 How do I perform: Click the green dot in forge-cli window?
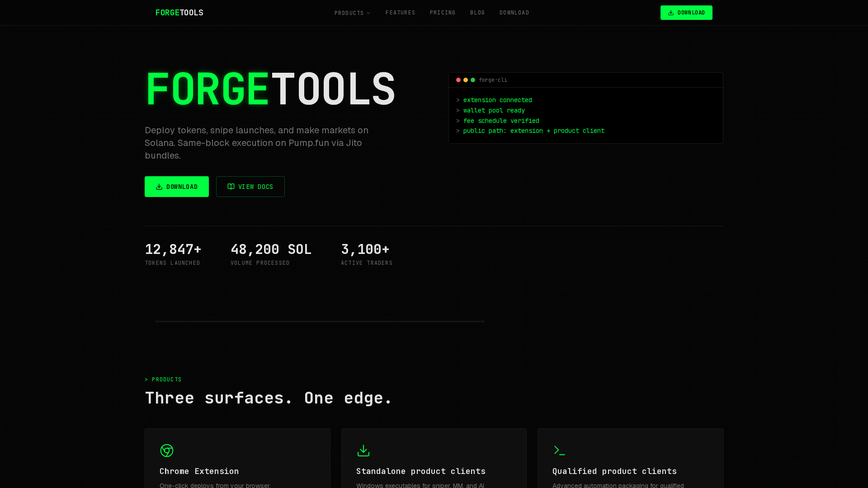tap(473, 80)
